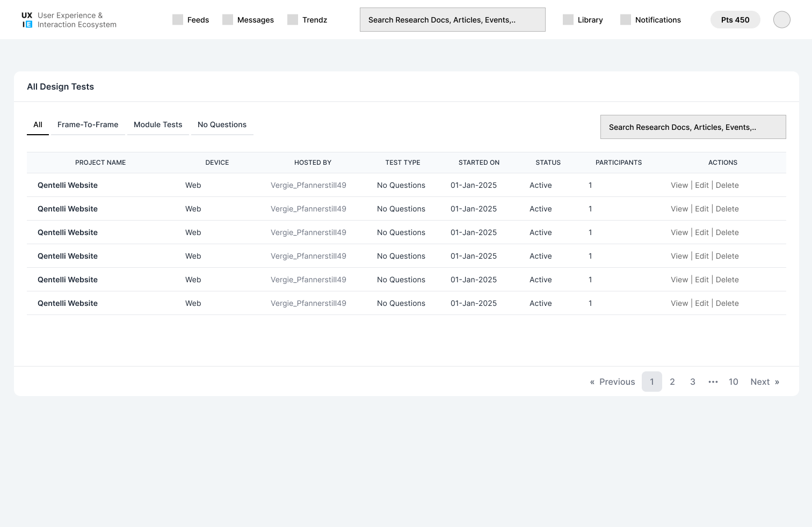Open the user avatar circle
This screenshot has width=812, height=527.
[782, 20]
